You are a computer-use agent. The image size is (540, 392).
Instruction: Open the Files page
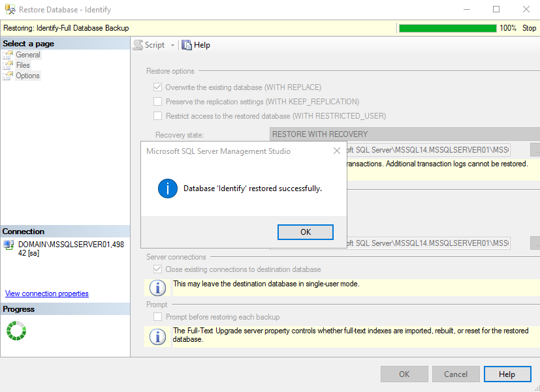coord(23,65)
